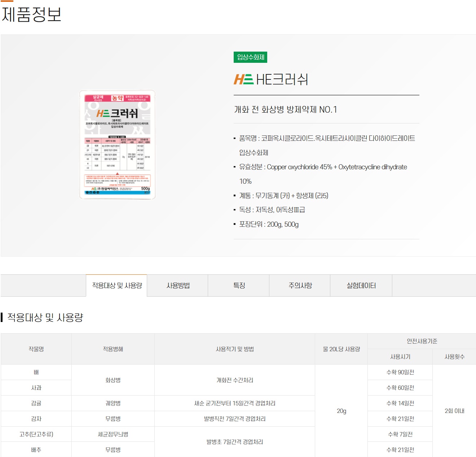476x457 pixels.
Task: Click the 품목명 description line
Action: tap(327, 145)
